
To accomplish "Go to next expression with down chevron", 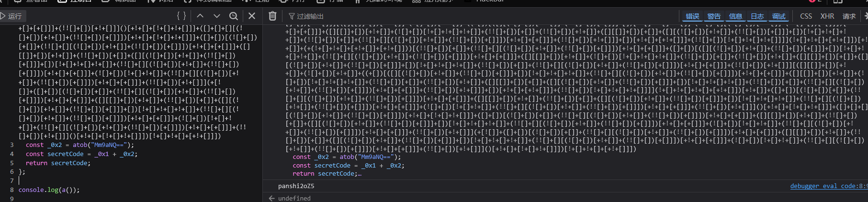I will pos(216,16).
